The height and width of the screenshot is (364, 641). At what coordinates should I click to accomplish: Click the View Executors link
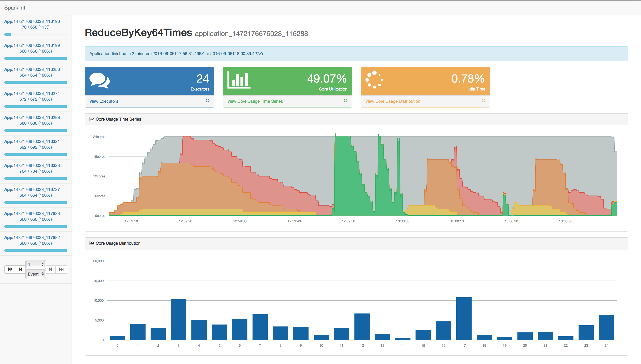click(x=104, y=101)
